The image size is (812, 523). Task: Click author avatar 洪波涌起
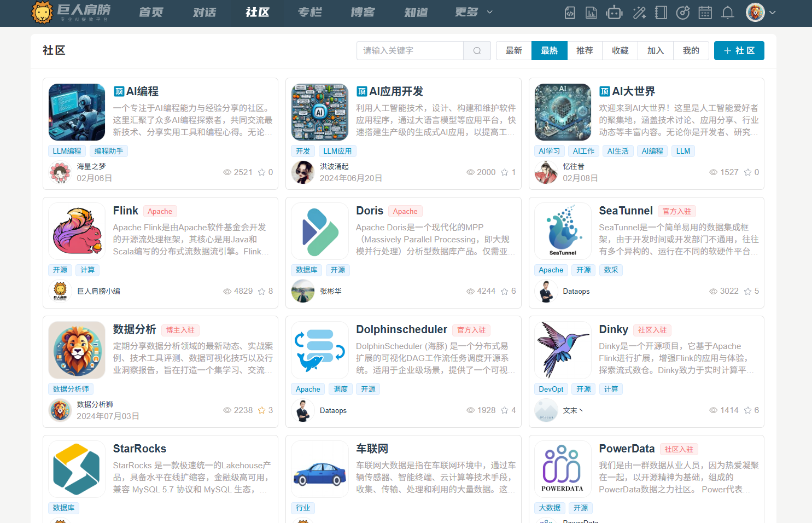(x=303, y=172)
